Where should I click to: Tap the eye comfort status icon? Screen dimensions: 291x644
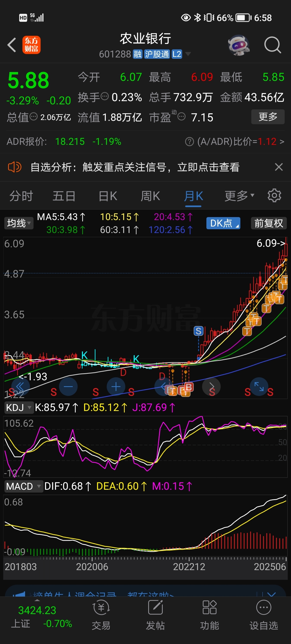186,18
